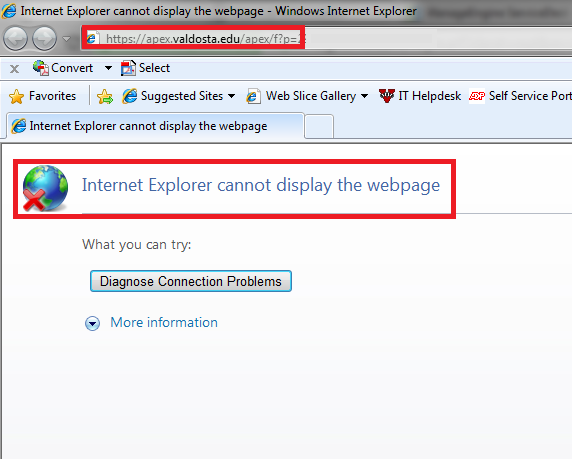Open the recent pages dropdown arrow
The image size is (572, 459).
click(66, 38)
